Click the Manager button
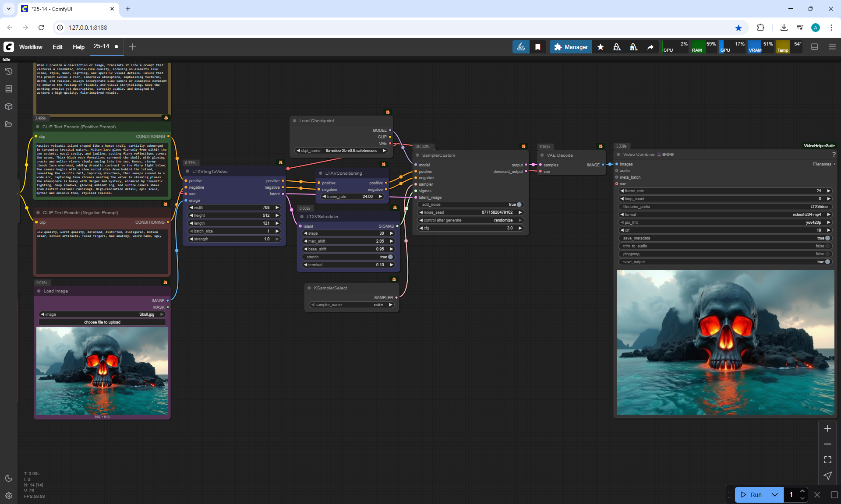This screenshot has width=841, height=504. 571,47
